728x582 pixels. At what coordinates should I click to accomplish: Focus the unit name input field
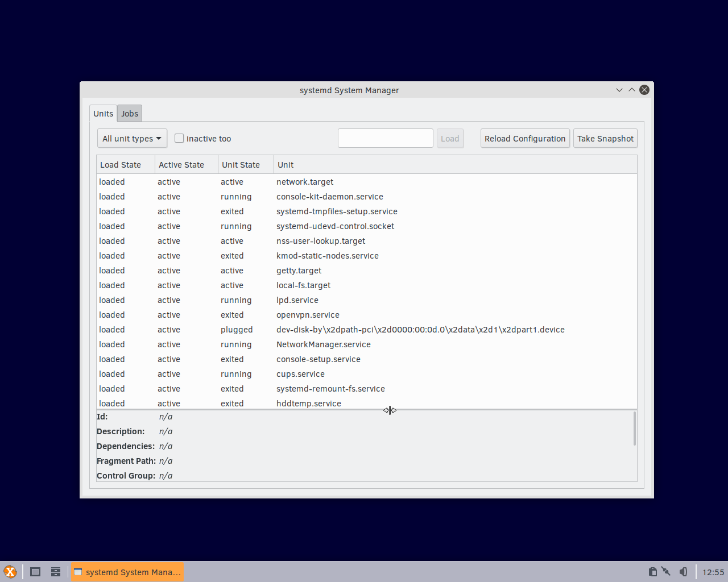[x=386, y=138]
